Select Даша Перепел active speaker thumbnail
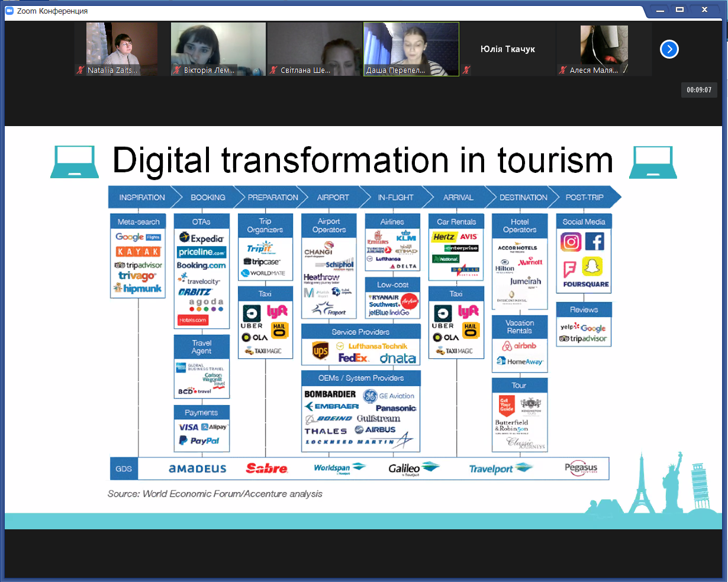This screenshot has width=728, height=582. tap(411, 49)
